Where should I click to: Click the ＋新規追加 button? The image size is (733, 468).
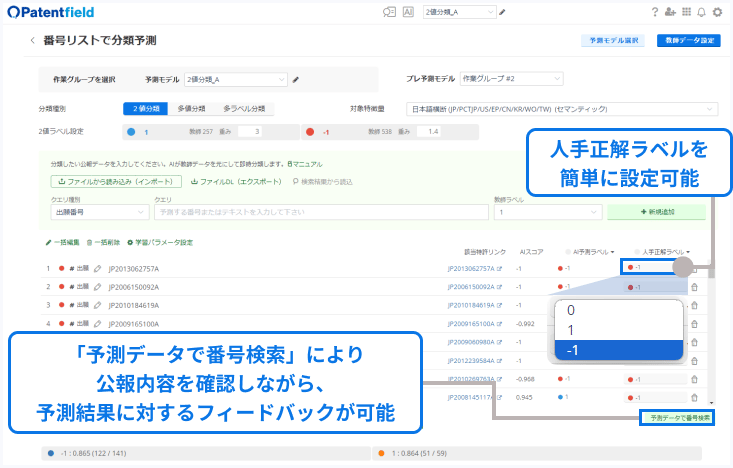pyautogui.click(x=657, y=212)
